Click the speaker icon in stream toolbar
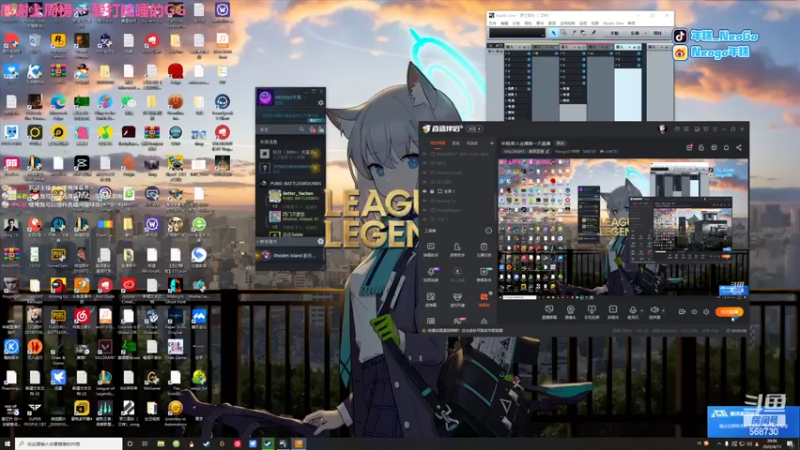 [x=654, y=310]
